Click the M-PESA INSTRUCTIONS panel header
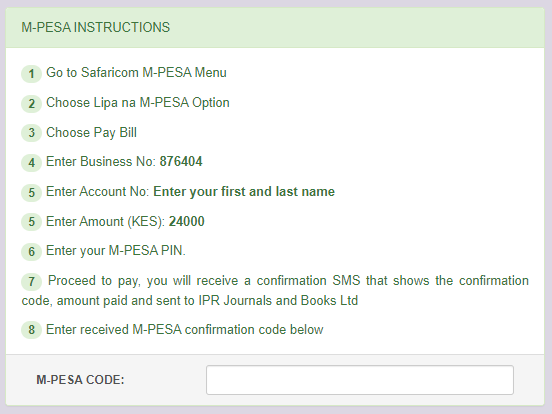The image size is (552, 414). pyautogui.click(x=275, y=27)
